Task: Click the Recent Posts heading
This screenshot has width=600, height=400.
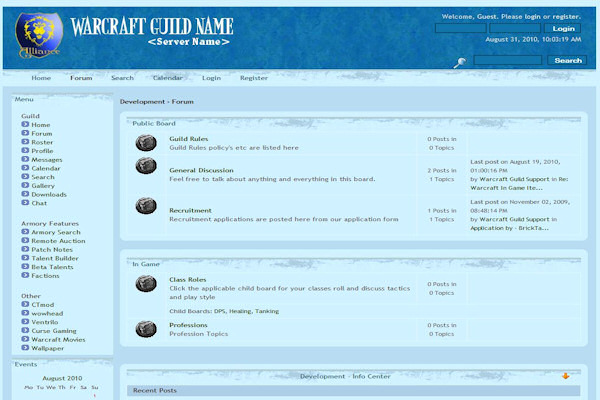Action: tap(155, 390)
